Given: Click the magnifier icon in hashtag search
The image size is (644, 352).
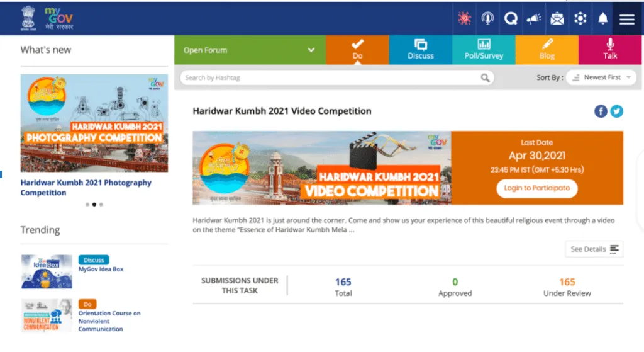Looking at the screenshot, I should (x=485, y=78).
